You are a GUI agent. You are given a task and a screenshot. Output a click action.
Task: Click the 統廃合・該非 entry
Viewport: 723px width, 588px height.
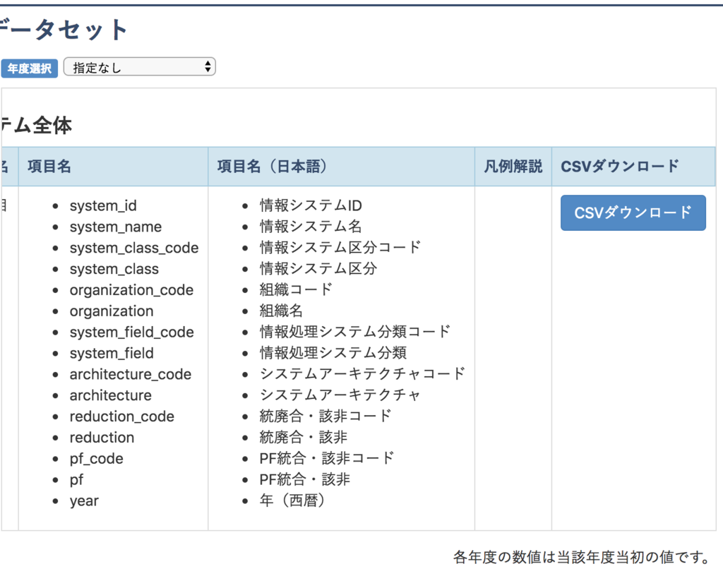pyautogui.click(x=303, y=438)
